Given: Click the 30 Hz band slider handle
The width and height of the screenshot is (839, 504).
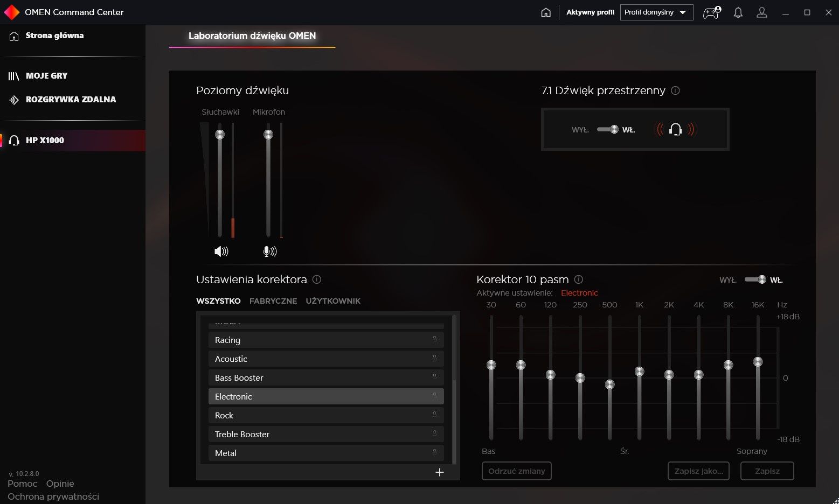Looking at the screenshot, I should tap(491, 365).
